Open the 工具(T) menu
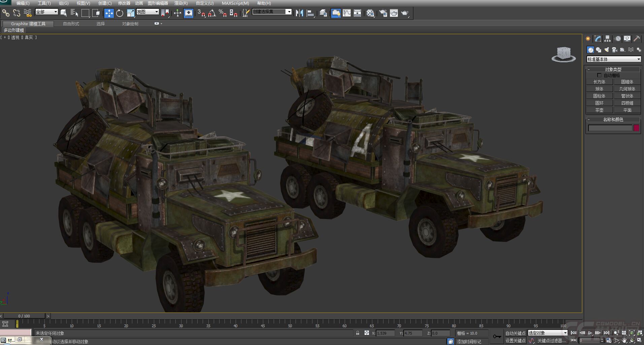 pyautogui.click(x=44, y=3)
